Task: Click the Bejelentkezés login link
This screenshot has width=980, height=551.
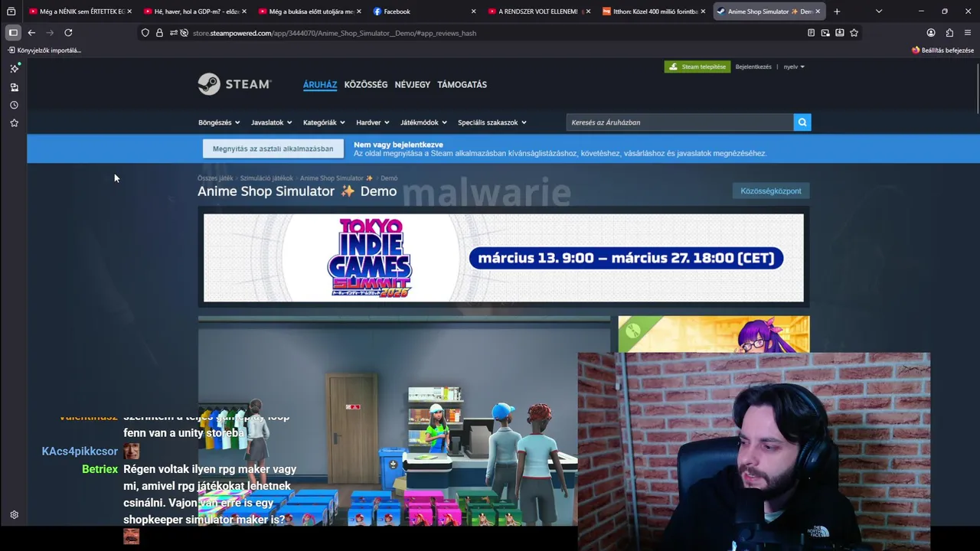Action: pyautogui.click(x=753, y=67)
